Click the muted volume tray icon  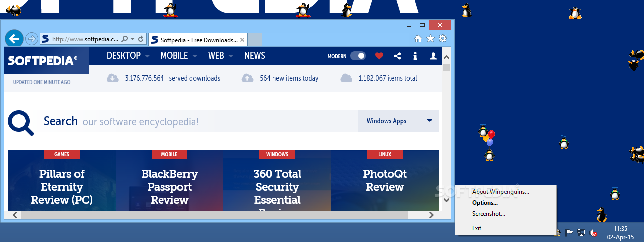click(593, 233)
